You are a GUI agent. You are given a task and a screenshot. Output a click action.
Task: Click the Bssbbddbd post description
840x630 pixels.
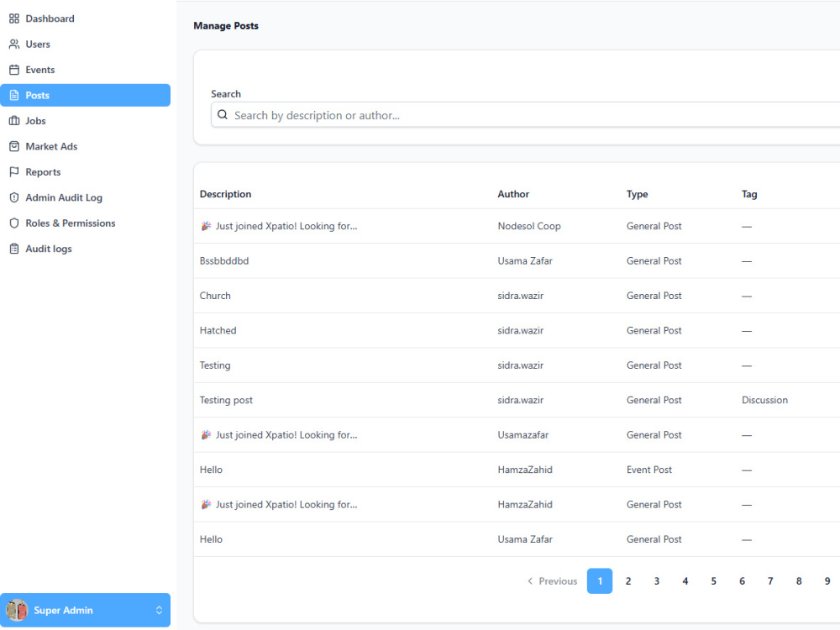pos(224,261)
